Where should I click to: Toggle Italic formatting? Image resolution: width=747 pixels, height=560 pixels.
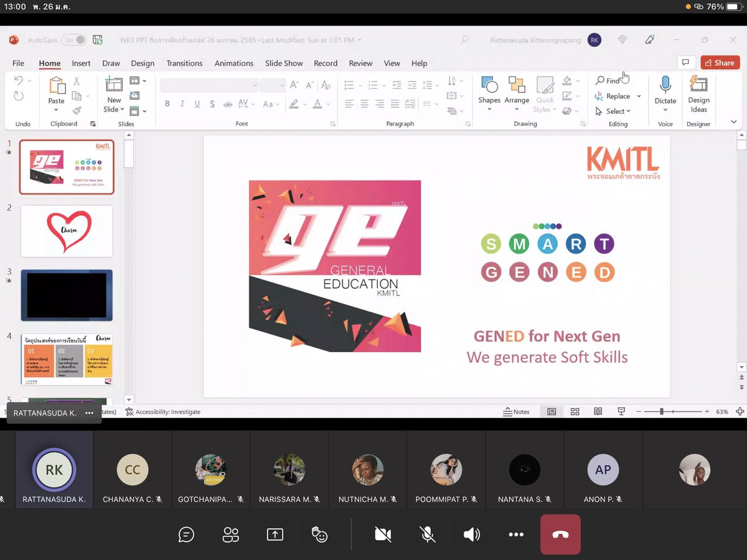[182, 104]
